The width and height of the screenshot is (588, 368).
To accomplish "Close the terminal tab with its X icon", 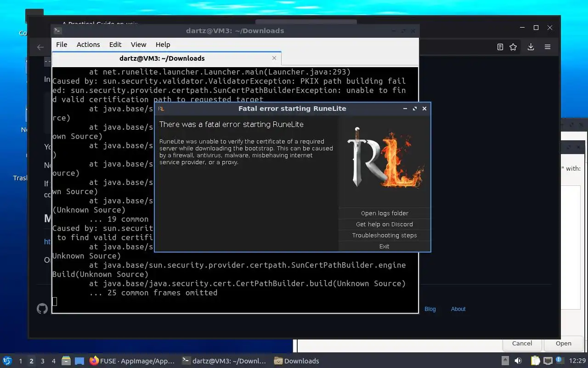I will [x=274, y=58].
